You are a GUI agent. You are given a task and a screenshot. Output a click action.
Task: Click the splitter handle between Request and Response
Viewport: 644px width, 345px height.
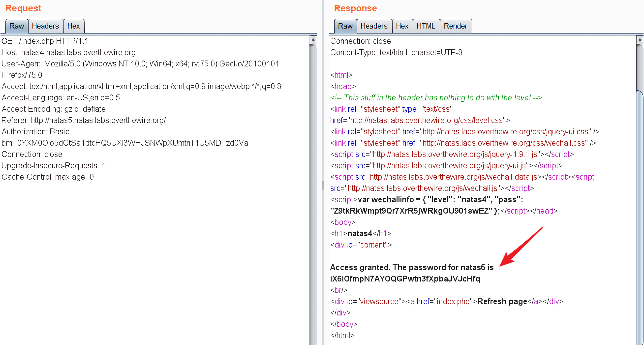pyautogui.click(x=323, y=186)
